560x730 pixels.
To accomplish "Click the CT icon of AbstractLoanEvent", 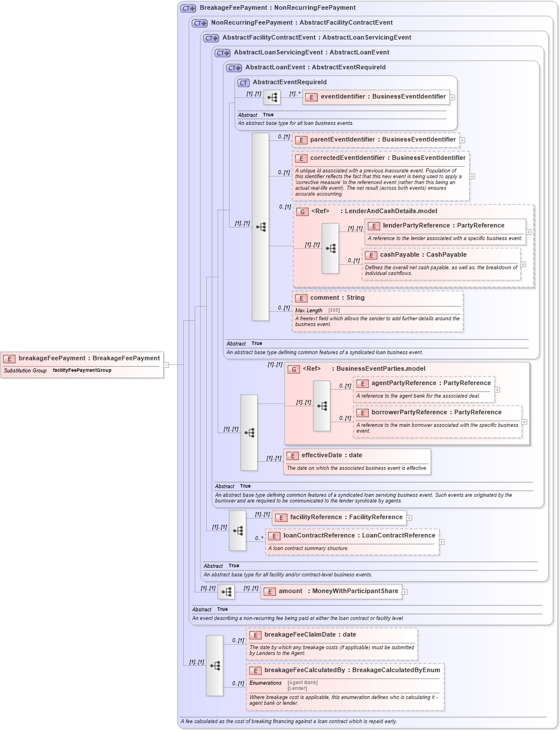I will [x=233, y=67].
